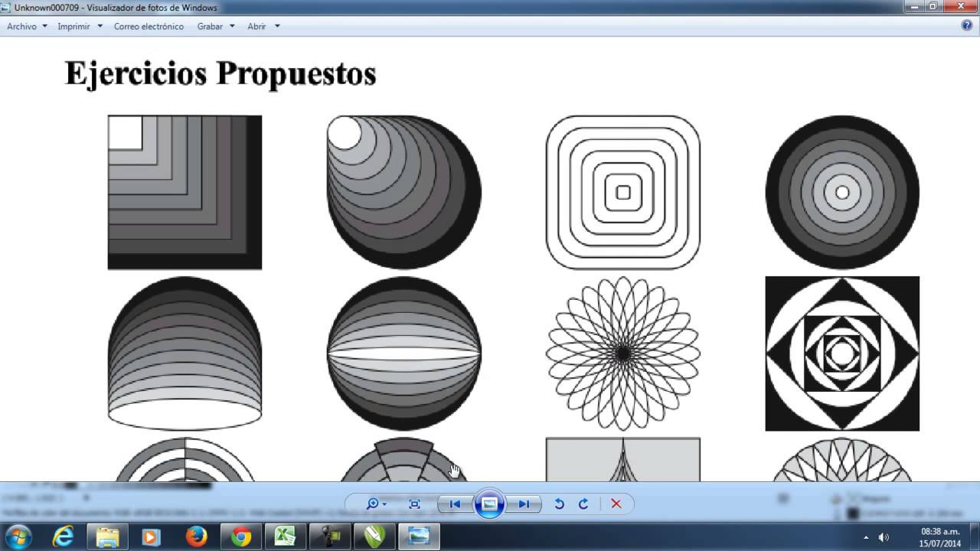Delete the photo with red X

tap(616, 504)
